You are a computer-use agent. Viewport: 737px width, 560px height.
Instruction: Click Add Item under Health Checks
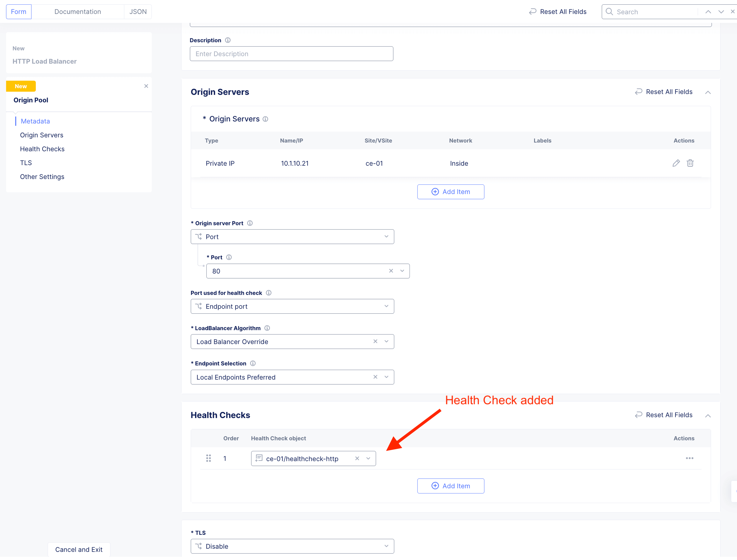450,486
